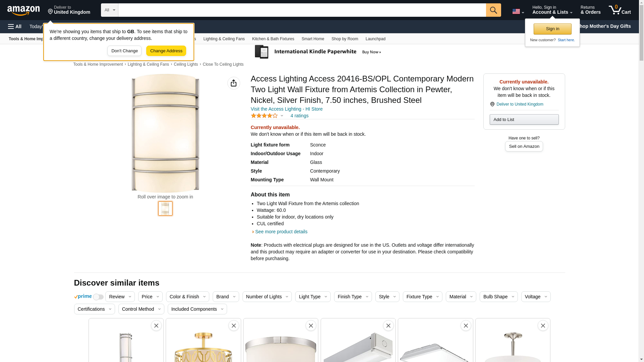Click the US flag language selector

point(518,11)
